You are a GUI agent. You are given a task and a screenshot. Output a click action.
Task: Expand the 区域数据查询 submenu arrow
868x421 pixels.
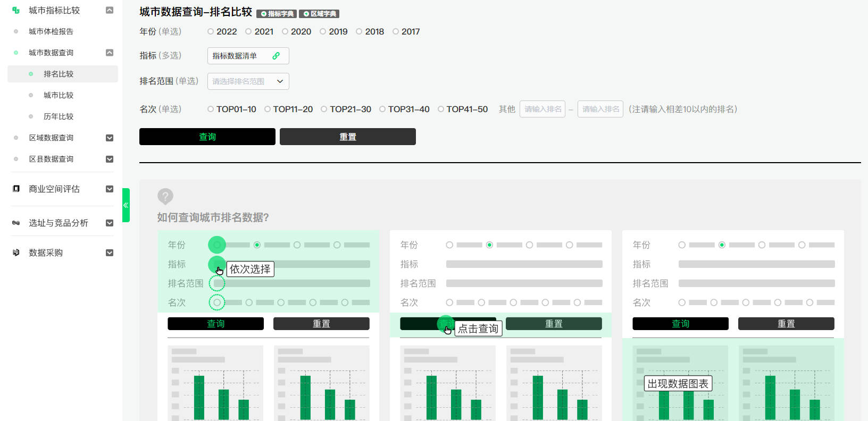pyautogui.click(x=110, y=138)
